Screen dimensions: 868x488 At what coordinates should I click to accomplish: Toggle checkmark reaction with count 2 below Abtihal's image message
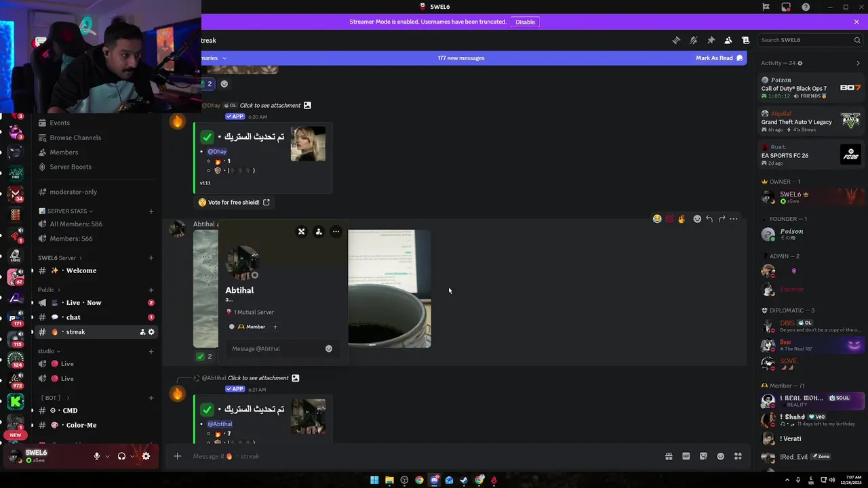(x=204, y=357)
